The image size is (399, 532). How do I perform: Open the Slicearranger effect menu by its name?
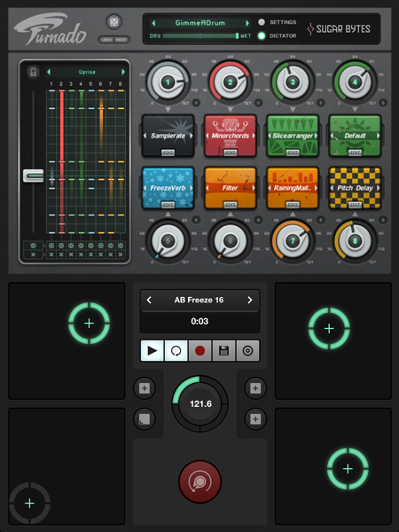293,136
